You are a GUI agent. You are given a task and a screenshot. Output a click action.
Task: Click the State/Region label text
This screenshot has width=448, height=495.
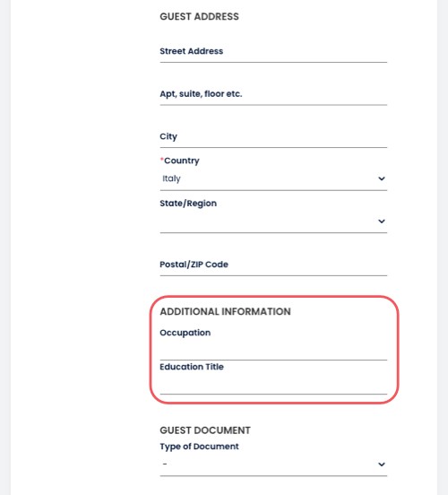tap(188, 204)
